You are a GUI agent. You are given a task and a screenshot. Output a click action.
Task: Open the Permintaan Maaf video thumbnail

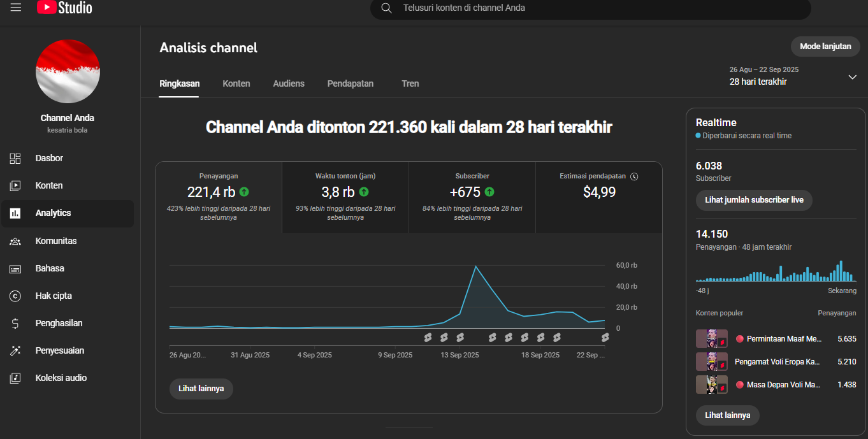click(711, 339)
